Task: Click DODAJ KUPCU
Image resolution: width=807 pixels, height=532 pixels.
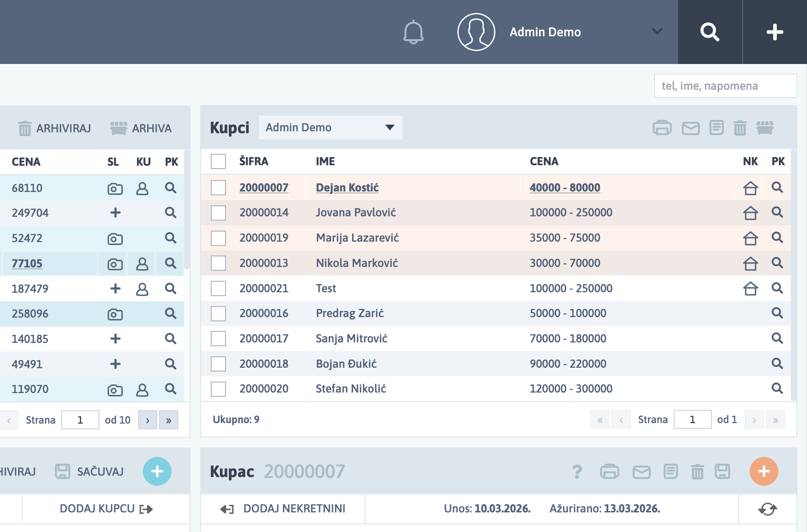Action: coord(106,509)
